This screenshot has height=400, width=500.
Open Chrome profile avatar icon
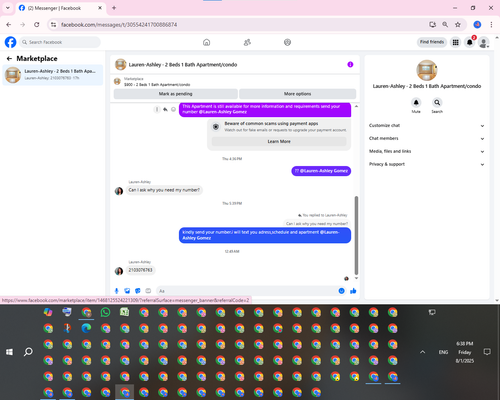click(477, 25)
